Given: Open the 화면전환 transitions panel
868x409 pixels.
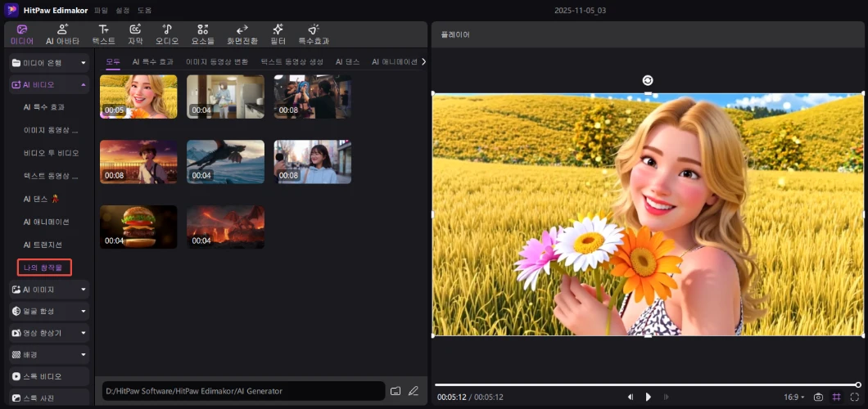Looking at the screenshot, I should pos(242,34).
